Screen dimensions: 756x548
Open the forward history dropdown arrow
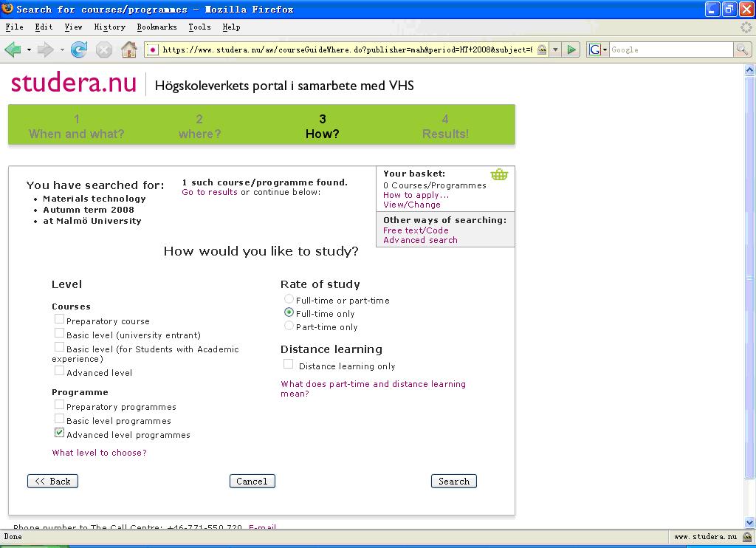coord(62,49)
